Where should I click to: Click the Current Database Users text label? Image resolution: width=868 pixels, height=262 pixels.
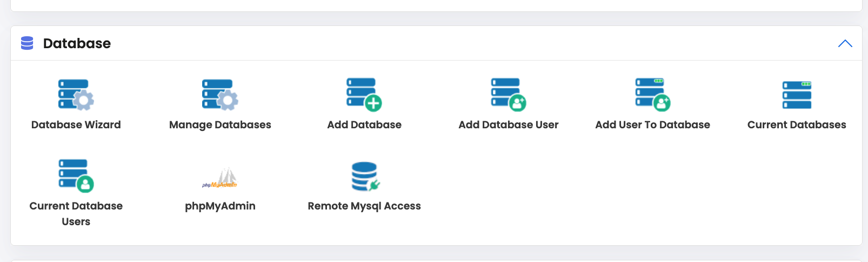click(76, 213)
